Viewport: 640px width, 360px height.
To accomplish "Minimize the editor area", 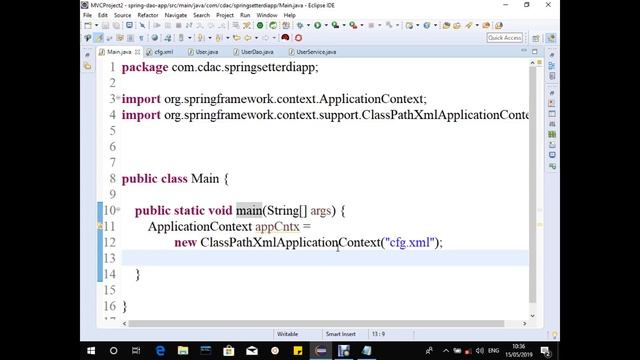I will (524, 51).
